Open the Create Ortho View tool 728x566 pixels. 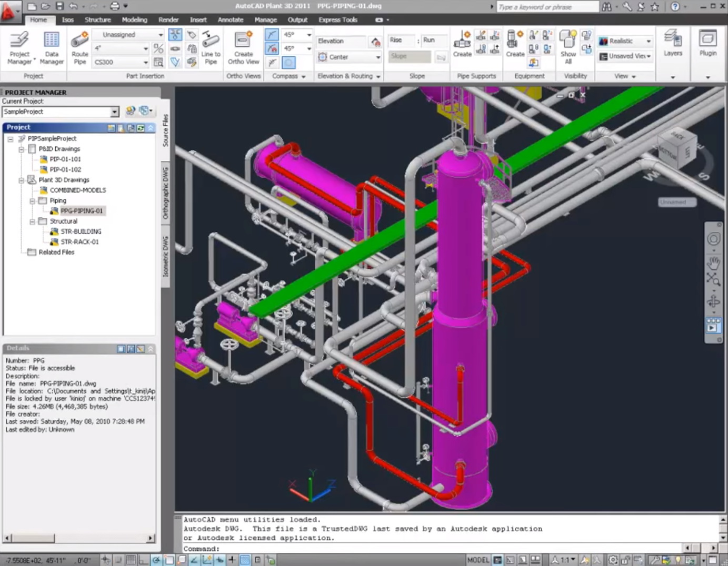243,47
